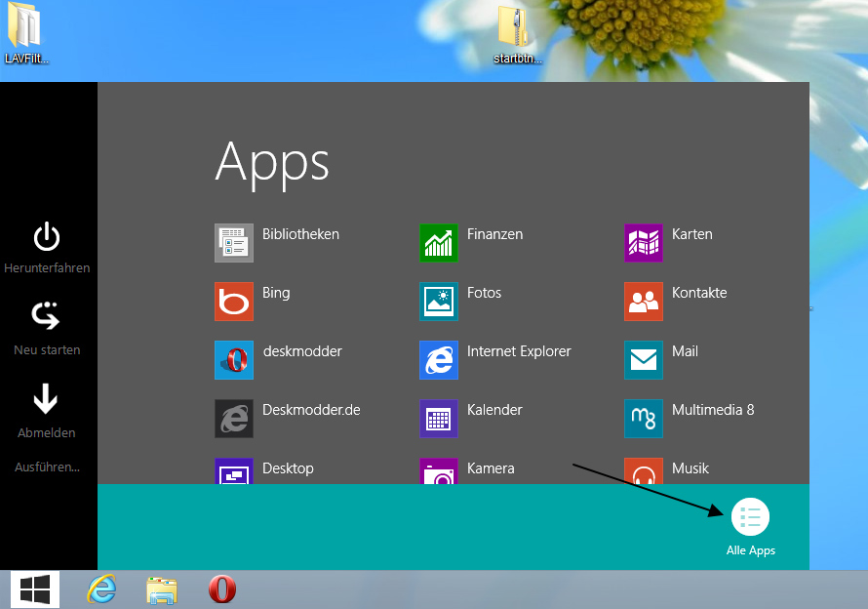Click the Windows Start button on taskbar
The width and height of the screenshot is (868, 609).
pos(35,589)
